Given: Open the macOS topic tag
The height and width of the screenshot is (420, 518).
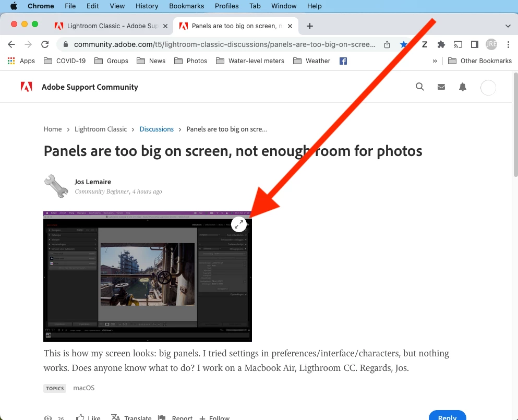Looking at the screenshot, I should [84, 388].
